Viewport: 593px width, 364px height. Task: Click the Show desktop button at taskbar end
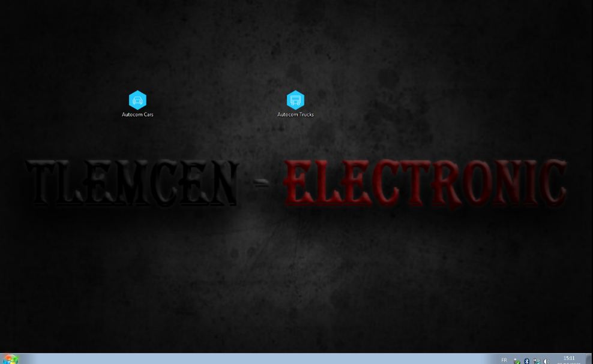pos(589,359)
